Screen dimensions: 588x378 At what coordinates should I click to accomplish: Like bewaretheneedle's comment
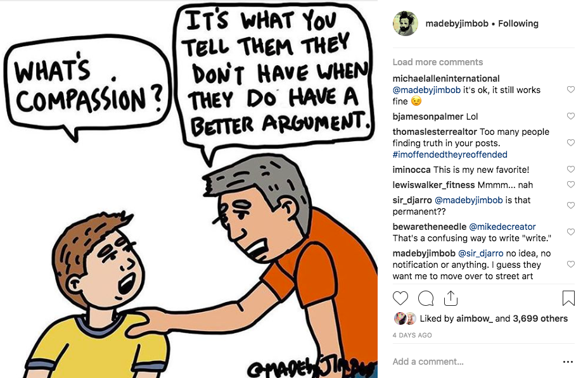click(x=570, y=232)
